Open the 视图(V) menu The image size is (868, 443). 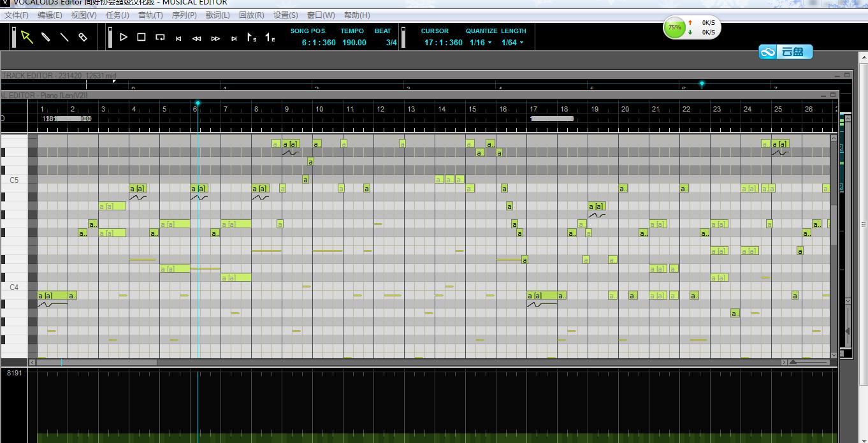(83, 15)
